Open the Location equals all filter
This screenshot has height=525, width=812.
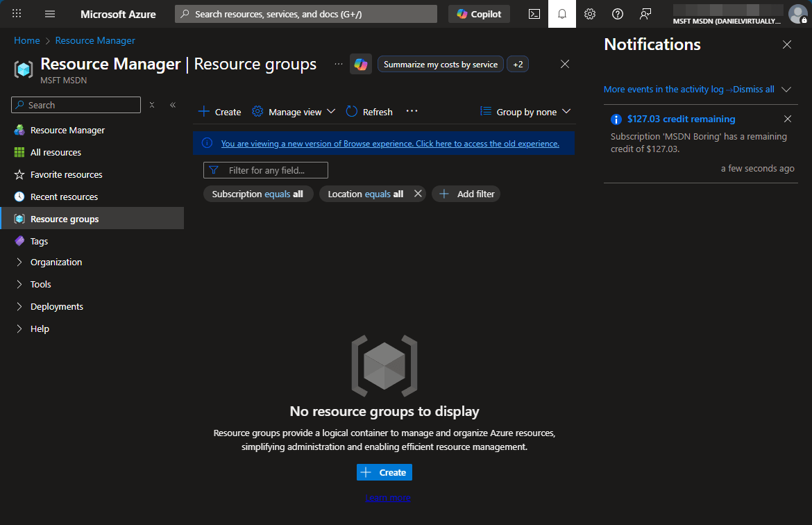(366, 194)
